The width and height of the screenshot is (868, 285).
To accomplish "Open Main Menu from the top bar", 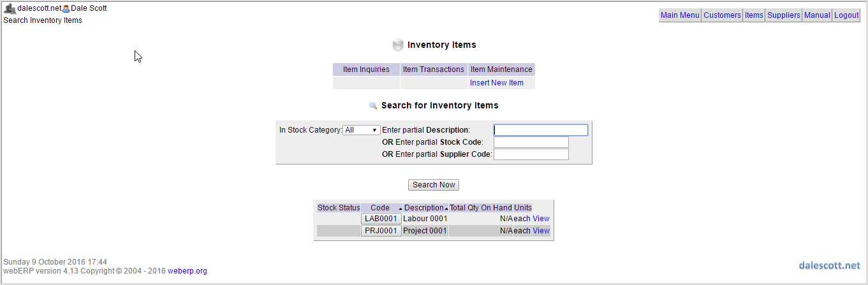I will tap(680, 15).
